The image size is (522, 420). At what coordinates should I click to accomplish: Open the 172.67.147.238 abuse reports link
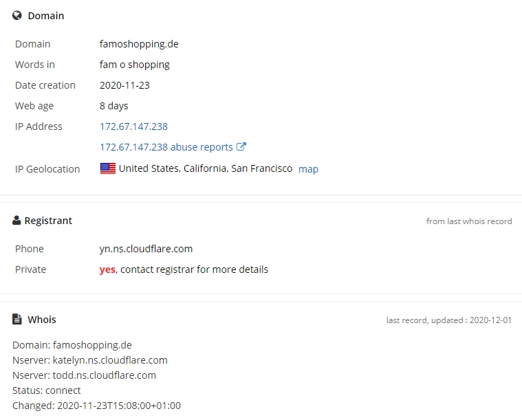166,147
